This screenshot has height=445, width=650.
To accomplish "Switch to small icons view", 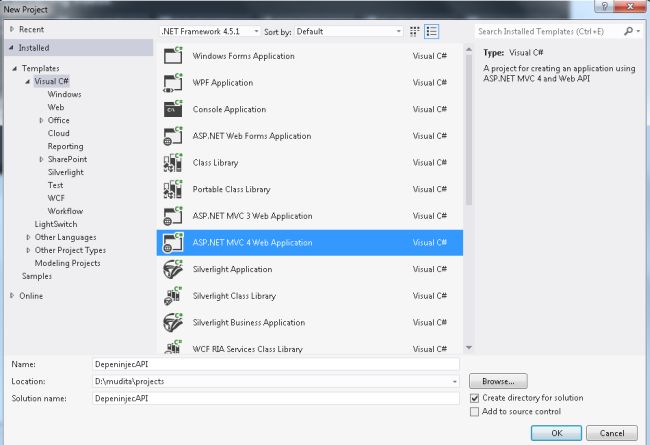I will coord(415,32).
